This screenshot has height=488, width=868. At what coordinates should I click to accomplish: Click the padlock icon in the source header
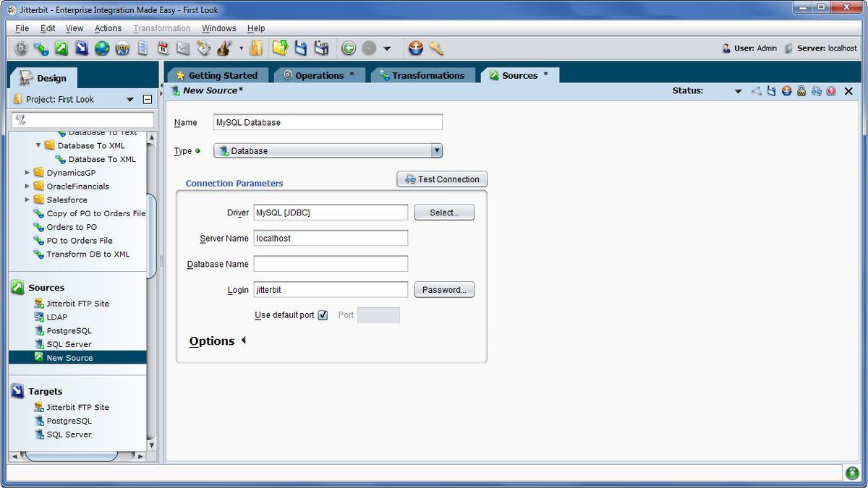pyautogui.click(x=801, y=91)
